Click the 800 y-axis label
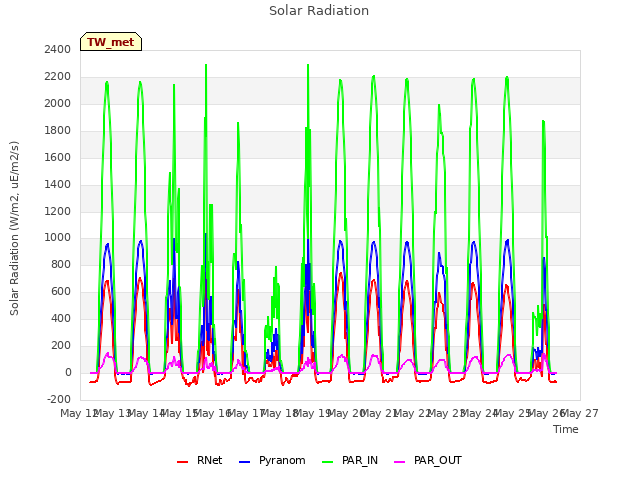 pos(61,264)
